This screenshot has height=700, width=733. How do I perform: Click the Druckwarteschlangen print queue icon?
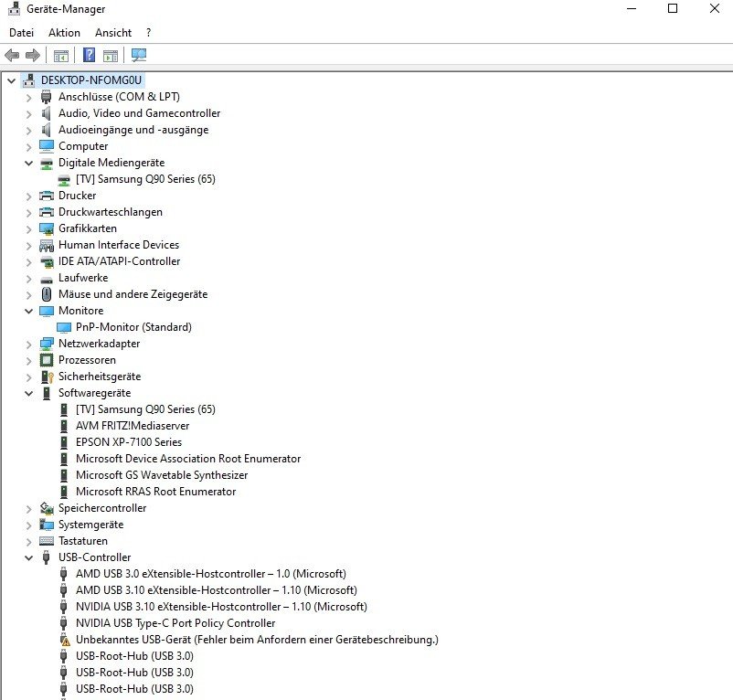coord(47,212)
